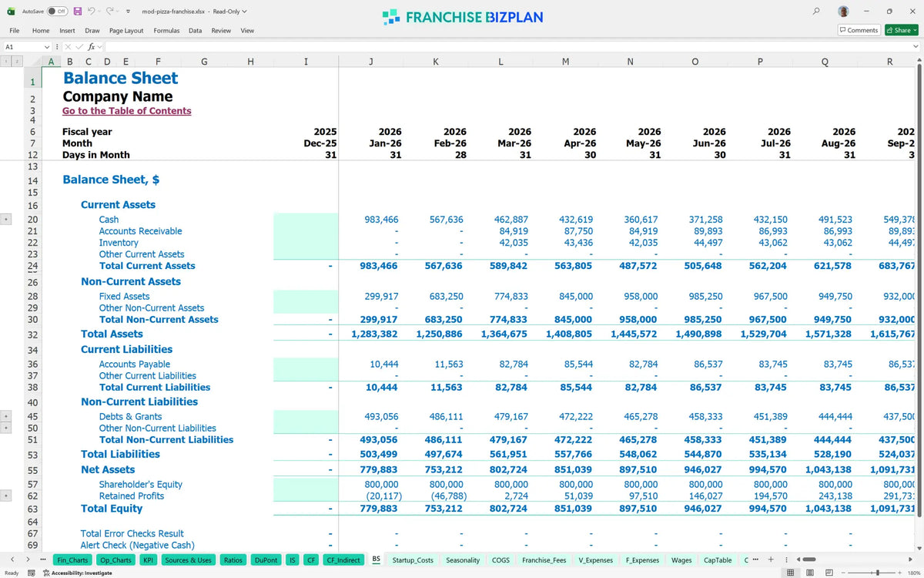Click the Redo arrow icon

(x=110, y=12)
